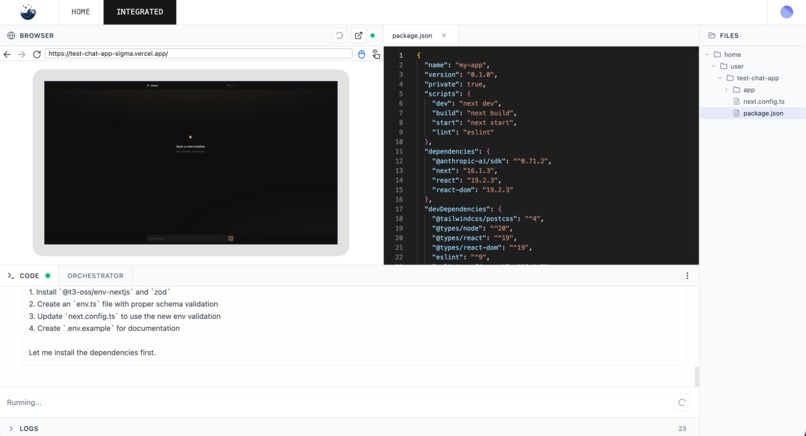Image resolution: width=806 pixels, height=436 pixels.
Task: Open the user avatar menu
Action: (x=786, y=12)
